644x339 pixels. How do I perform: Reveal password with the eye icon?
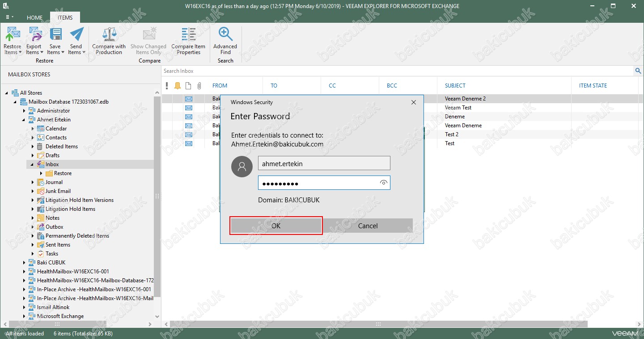point(383,183)
